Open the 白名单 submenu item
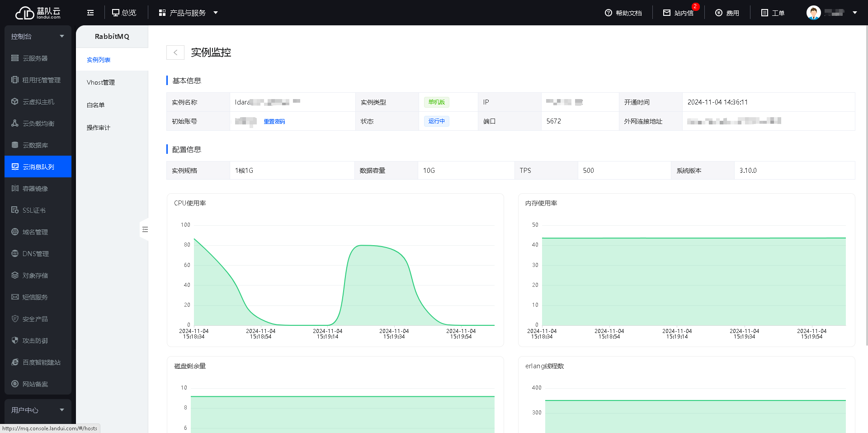Image resolution: width=868 pixels, height=433 pixels. (x=96, y=105)
